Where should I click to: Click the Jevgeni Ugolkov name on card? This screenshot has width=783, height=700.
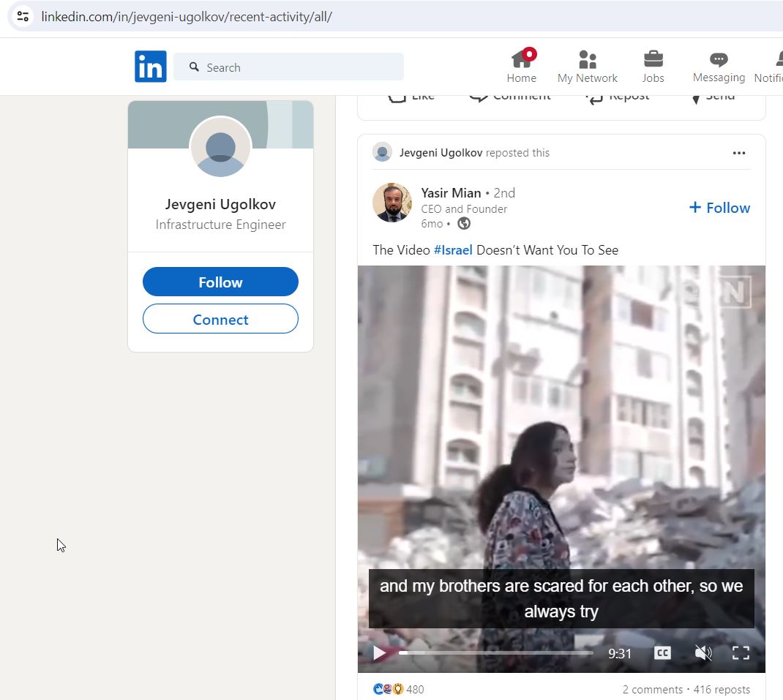(x=220, y=204)
